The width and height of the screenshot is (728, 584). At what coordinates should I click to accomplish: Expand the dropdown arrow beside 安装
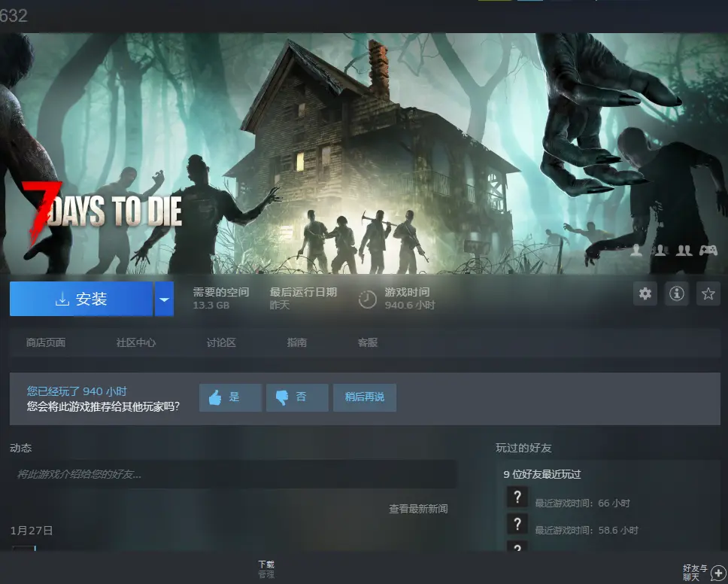pos(164,299)
